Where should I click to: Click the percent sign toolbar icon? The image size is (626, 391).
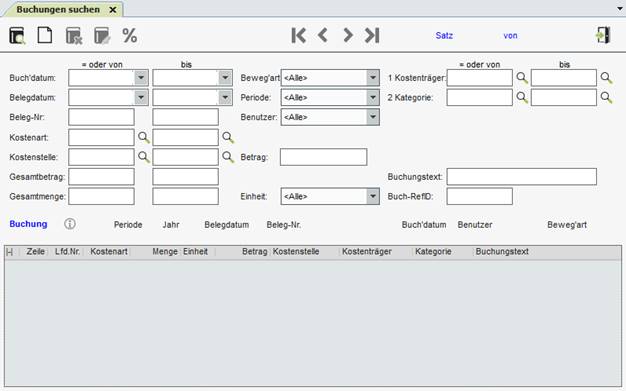130,36
